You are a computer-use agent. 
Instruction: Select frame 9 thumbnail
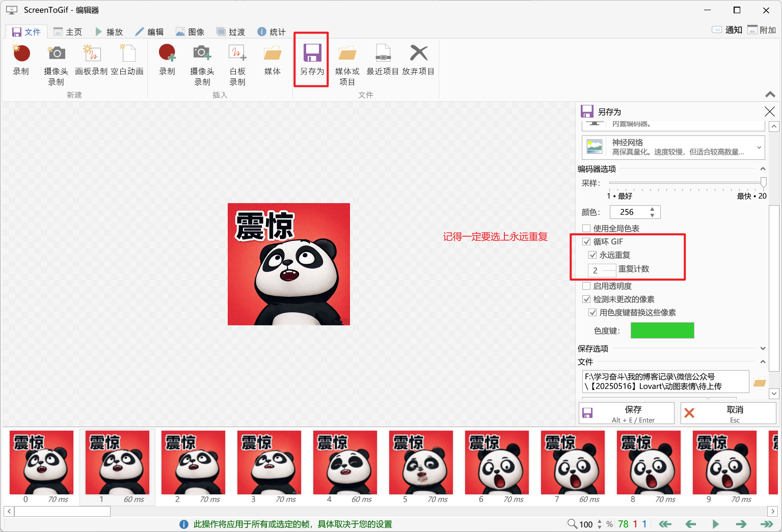(724, 467)
